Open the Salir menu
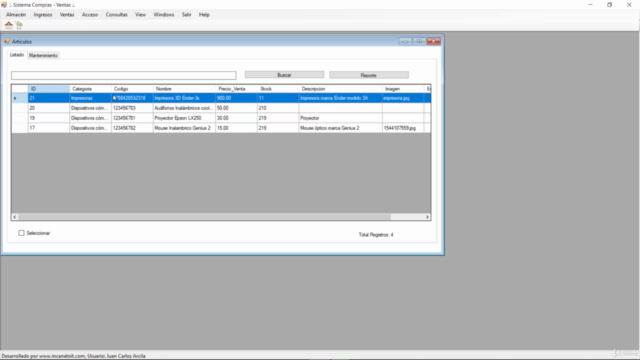Image resolution: width=640 pixels, height=360 pixels. [x=187, y=15]
